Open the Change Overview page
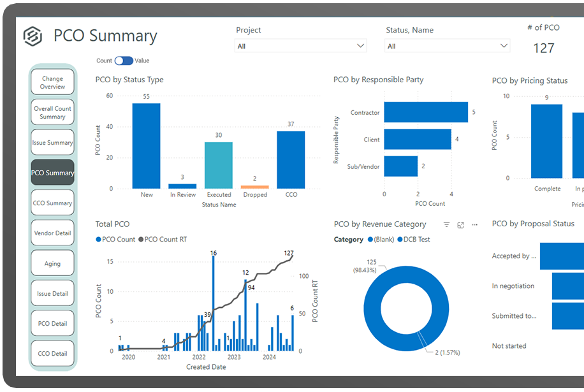The height and width of the screenshot is (392, 584). (x=52, y=83)
